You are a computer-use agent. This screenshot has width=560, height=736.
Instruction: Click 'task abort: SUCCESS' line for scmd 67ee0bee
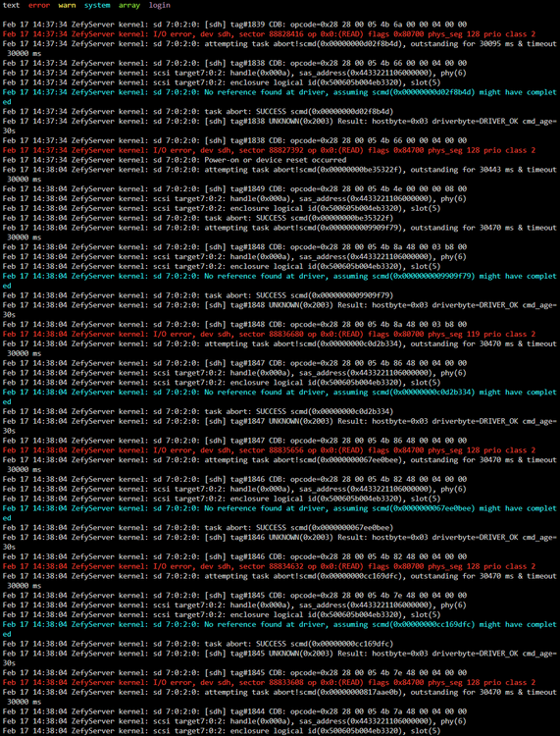(x=198, y=528)
